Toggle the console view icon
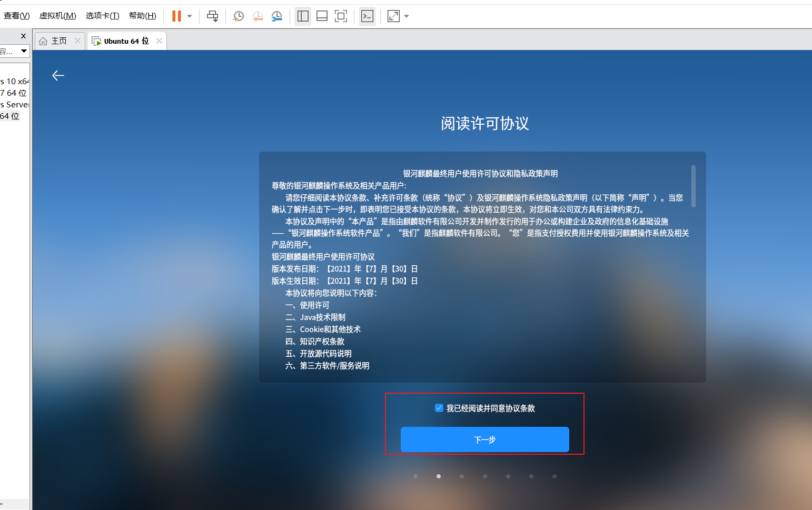Screen dimensions: 812x510 367,16
